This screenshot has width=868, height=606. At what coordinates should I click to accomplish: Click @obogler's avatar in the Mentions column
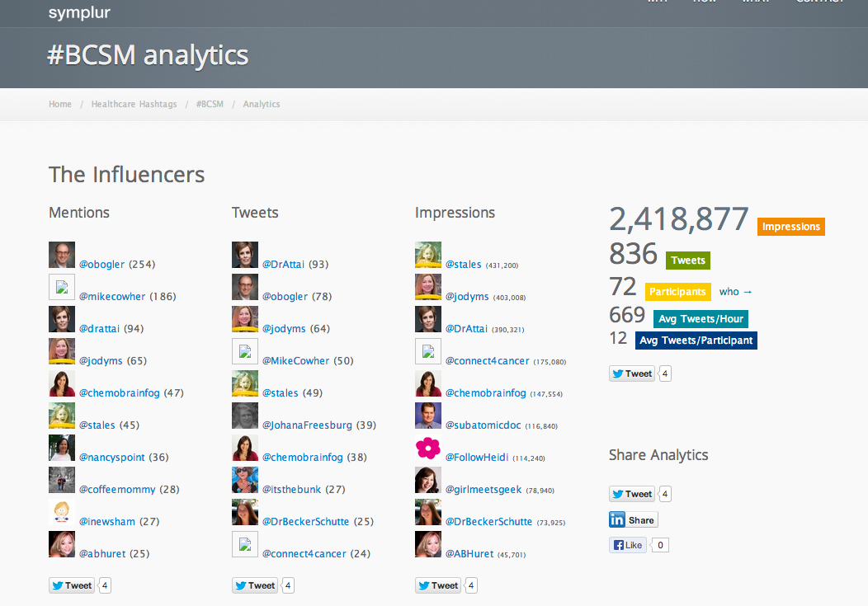[x=62, y=255]
